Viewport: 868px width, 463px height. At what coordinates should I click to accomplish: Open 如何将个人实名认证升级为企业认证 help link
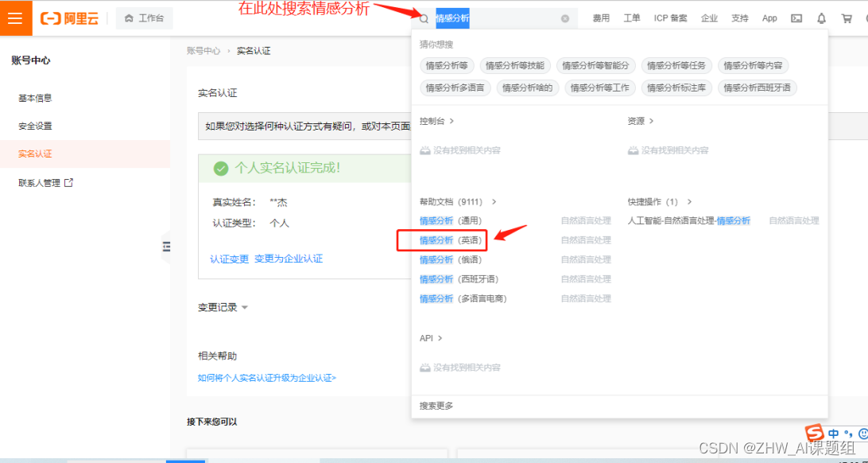(267, 378)
